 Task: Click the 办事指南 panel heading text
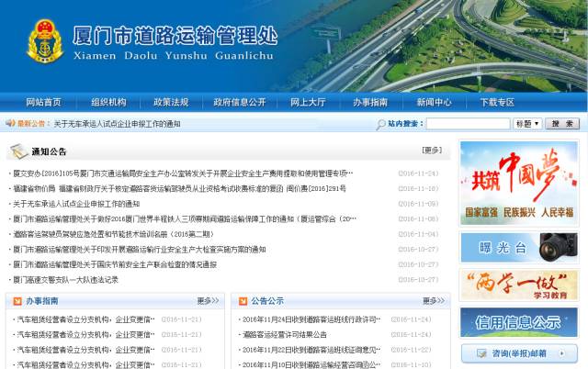[42, 301]
